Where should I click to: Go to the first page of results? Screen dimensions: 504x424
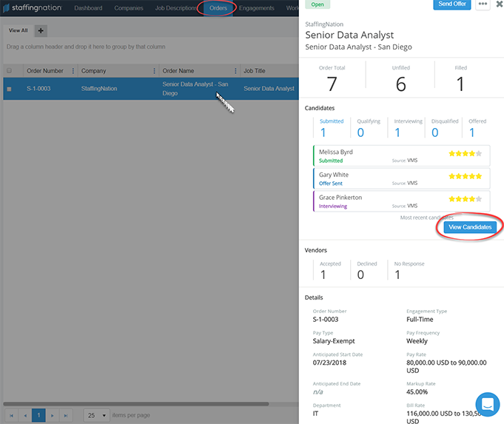coord(11,416)
